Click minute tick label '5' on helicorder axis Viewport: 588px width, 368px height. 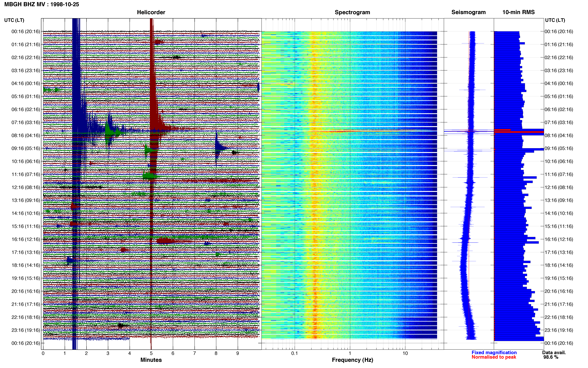[151, 353]
